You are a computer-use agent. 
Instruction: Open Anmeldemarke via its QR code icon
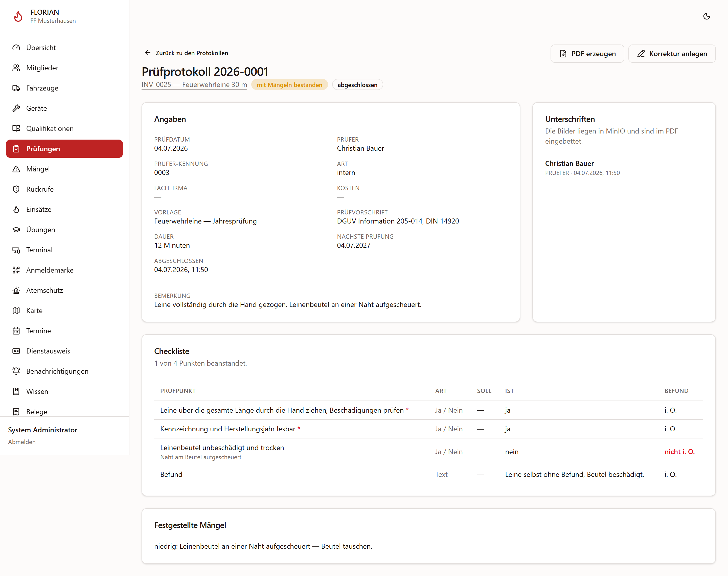[16, 270]
